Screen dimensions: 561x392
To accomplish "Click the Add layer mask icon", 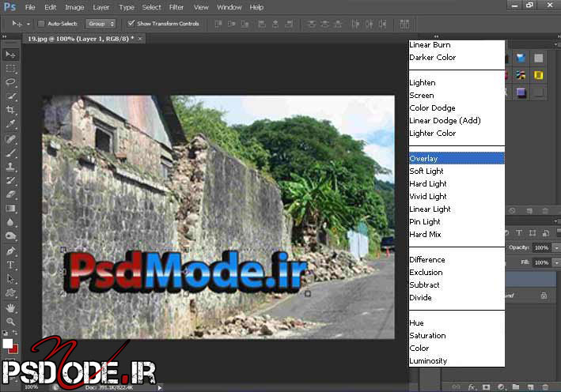I will 486,387.
